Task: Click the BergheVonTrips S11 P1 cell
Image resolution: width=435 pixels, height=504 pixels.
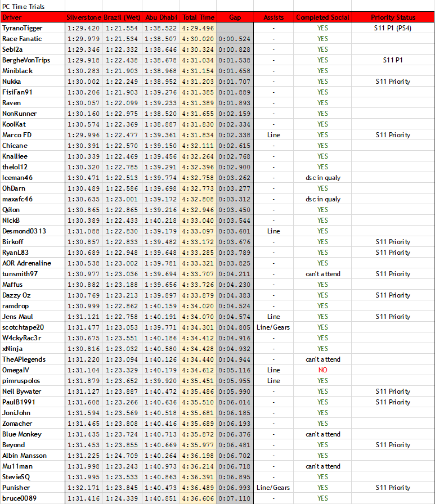Action: [x=393, y=60]
